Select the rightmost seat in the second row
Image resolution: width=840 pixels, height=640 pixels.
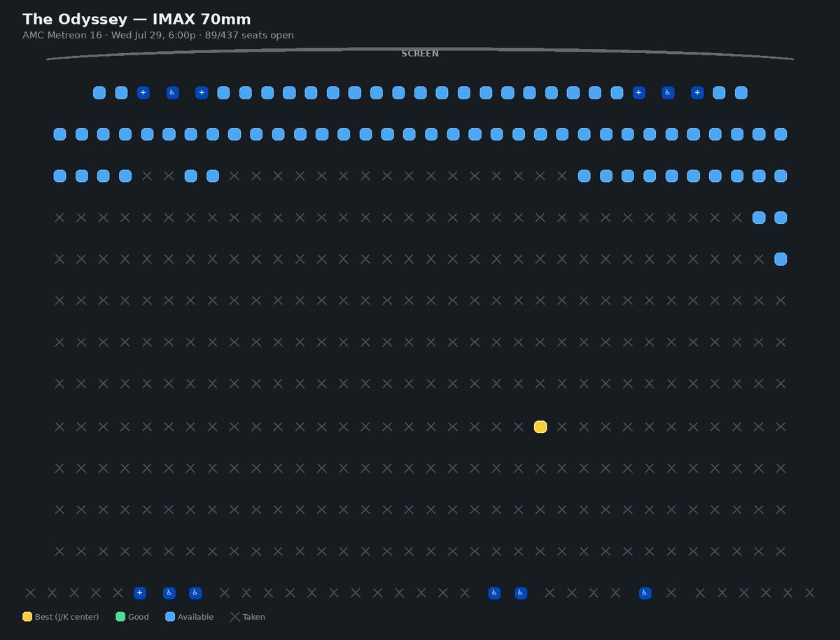click(781, 134)
